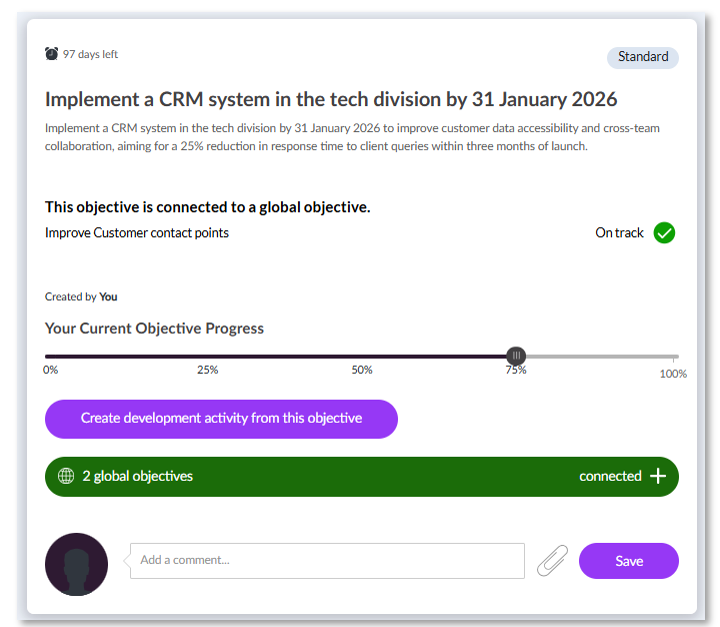The image size is (720, 627).
Task: Click the On track status text
Action: point(619,233)
